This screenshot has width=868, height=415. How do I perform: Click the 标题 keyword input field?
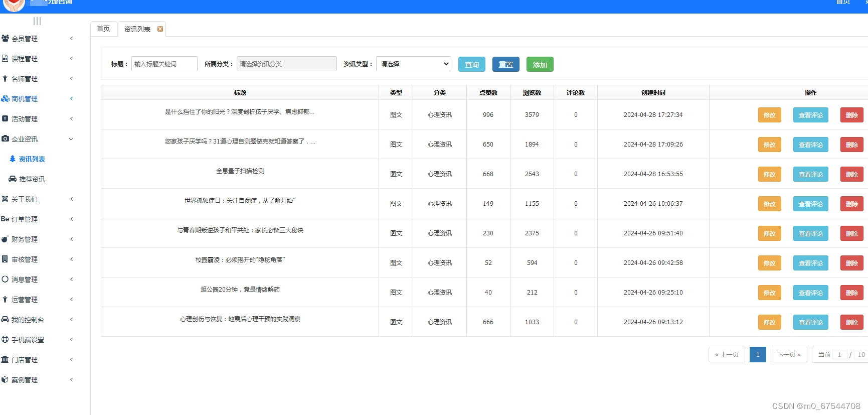click(x=164, y=64)
